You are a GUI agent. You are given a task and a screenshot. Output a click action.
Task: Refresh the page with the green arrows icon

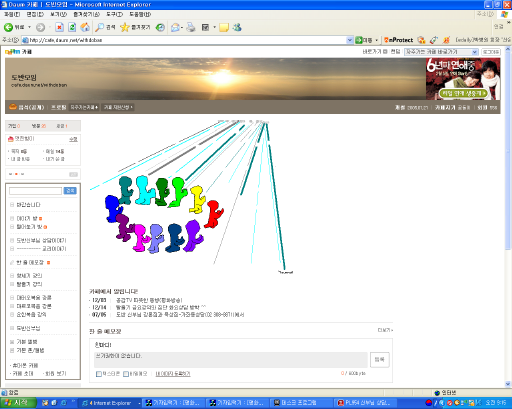[72, 28]
